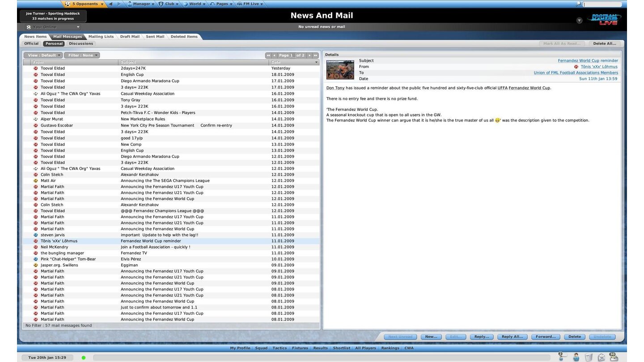Screen dimensions: 644x362
Task: Click the badge icon next to Alper Murat
Action: tap(36, 119)
